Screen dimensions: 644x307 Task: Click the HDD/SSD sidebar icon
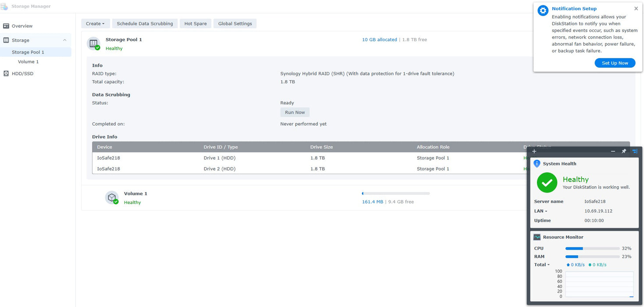(x=6, y=74)
